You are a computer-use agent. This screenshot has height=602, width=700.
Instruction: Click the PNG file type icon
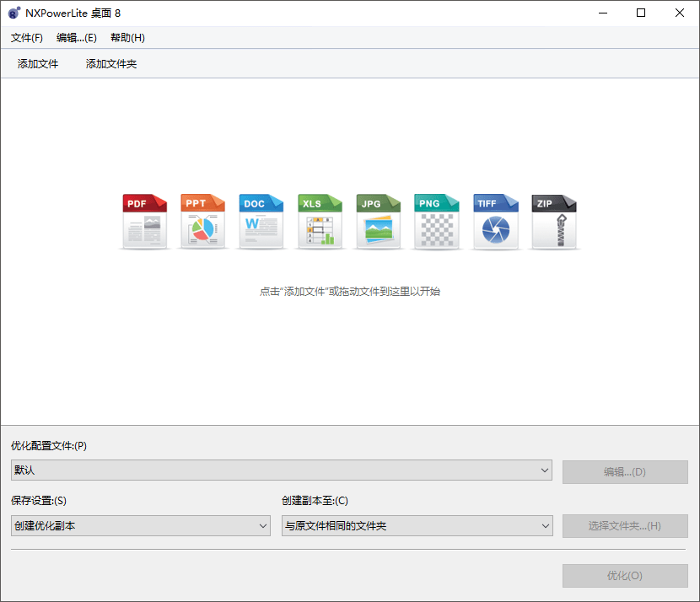(437, 221)
